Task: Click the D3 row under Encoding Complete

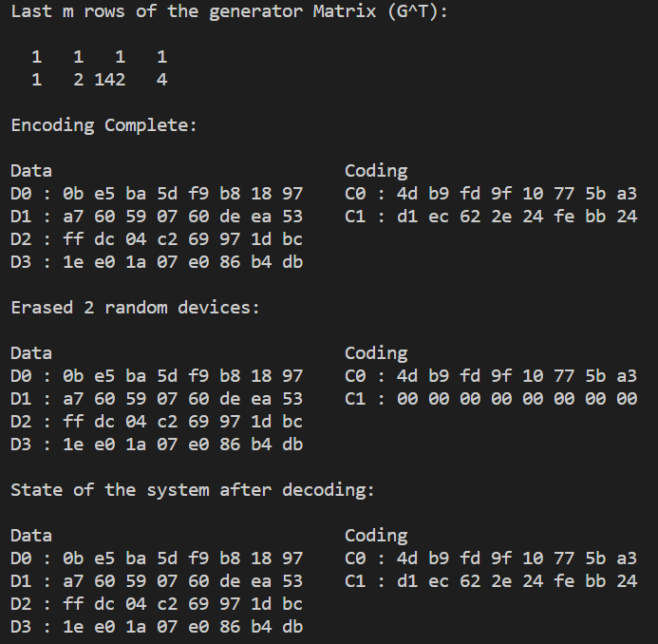Action: coord(157,262)
